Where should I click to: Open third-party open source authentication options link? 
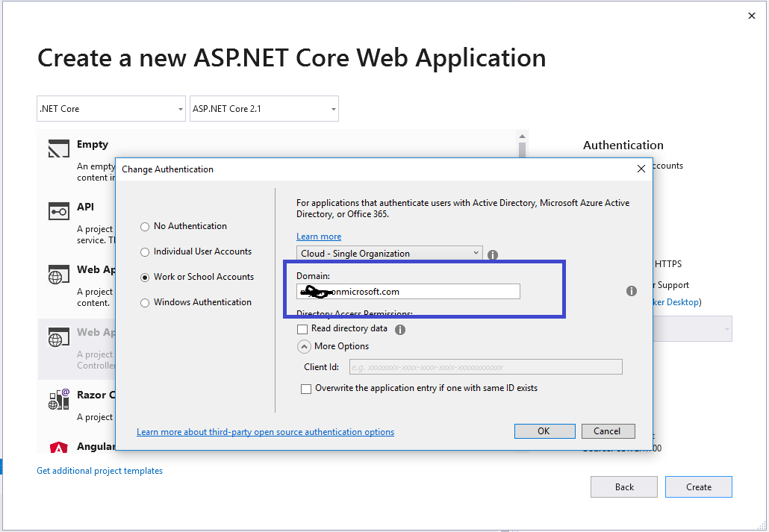coord(265,432)
